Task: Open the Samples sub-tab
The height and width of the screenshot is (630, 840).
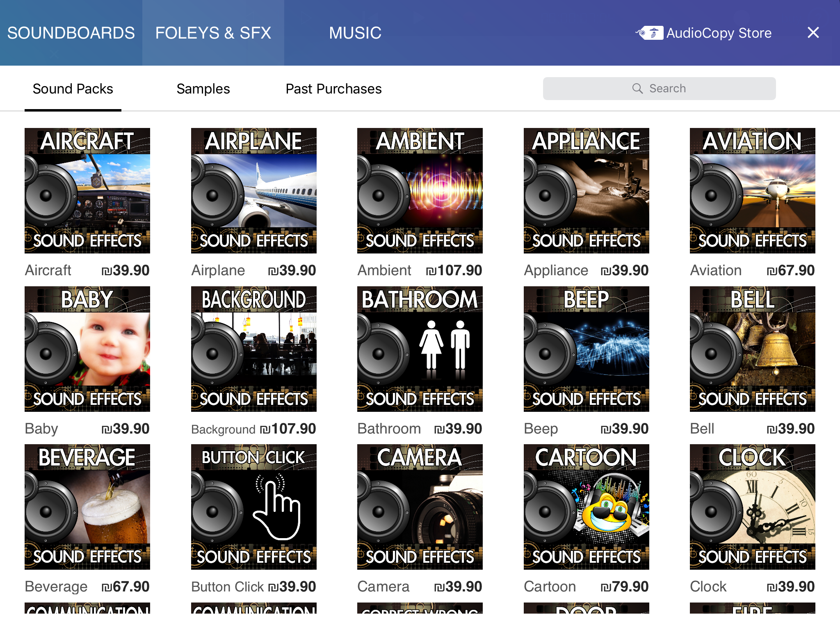Action: coord(203,89)
